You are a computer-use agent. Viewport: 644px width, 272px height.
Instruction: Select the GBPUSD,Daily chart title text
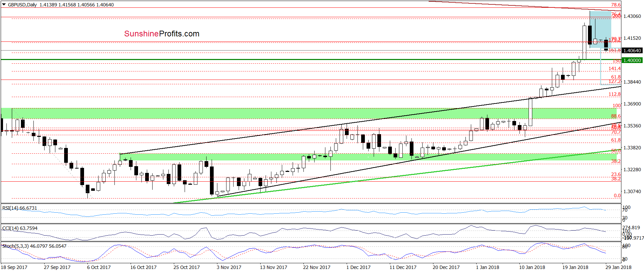(22, 5)
